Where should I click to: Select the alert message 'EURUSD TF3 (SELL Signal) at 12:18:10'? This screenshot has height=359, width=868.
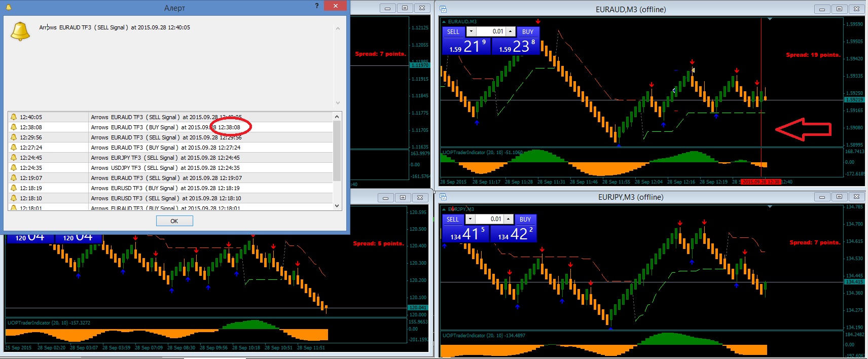pyautogui.click(x=166, y=198)
